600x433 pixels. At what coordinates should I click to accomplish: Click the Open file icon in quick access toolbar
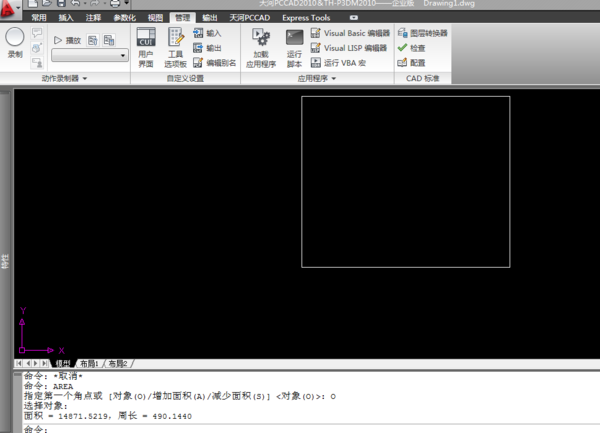tap(47, 3)
